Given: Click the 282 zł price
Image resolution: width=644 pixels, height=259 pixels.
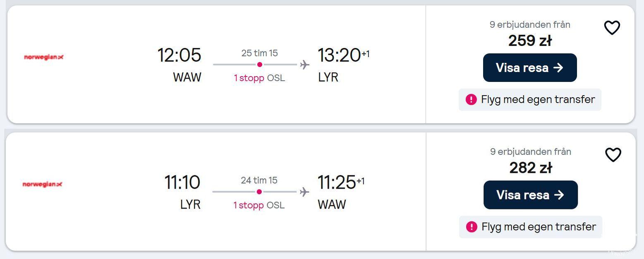Looking at the screenshot, I should 531,168.
